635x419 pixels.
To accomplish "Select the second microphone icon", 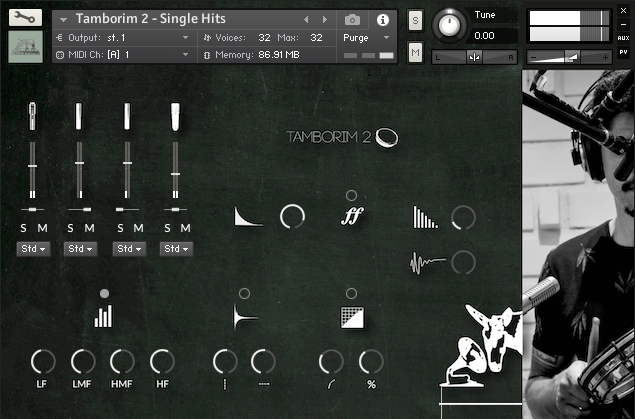I will coord(79,116).
